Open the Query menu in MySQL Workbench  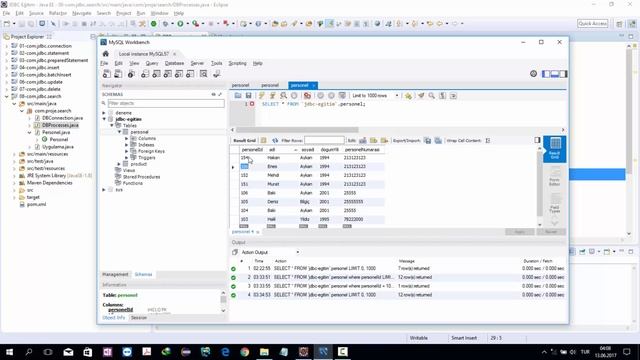coord(152,63)
